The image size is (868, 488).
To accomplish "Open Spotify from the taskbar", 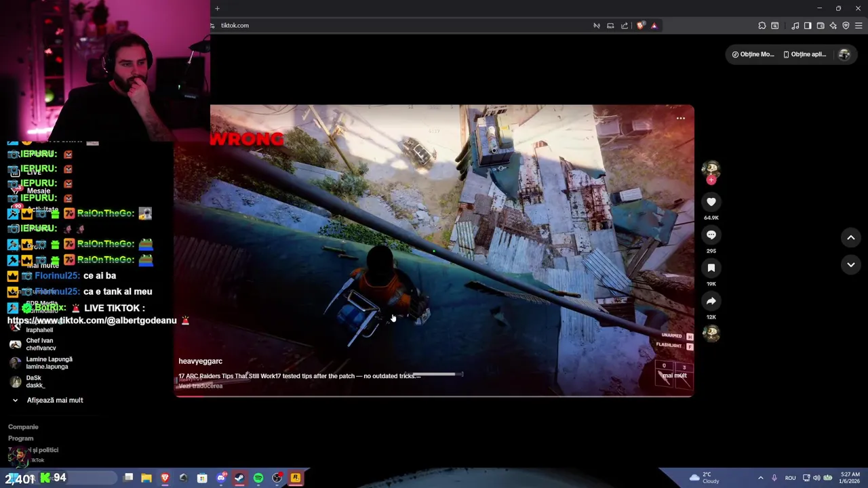I will (258, 478).
